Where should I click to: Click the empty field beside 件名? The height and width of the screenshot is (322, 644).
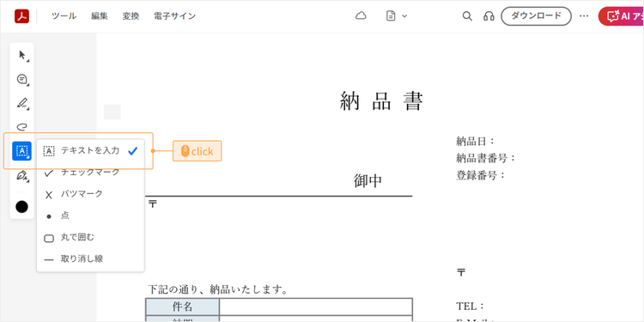coord(315,307)
